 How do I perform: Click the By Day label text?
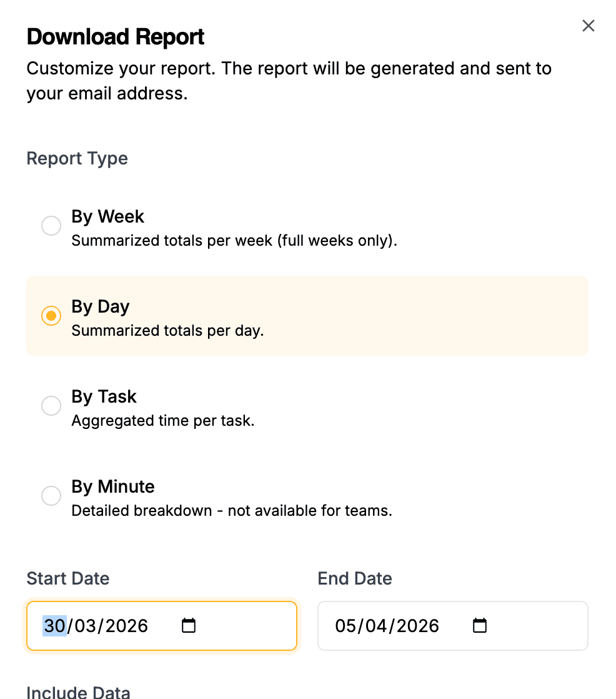(x=100, y=306)
